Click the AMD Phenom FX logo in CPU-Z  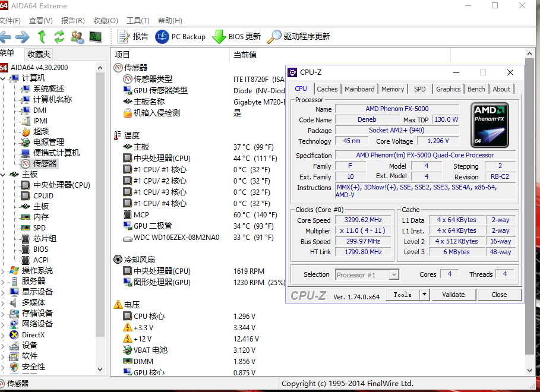pyautogui.click(x=490, y=125)
